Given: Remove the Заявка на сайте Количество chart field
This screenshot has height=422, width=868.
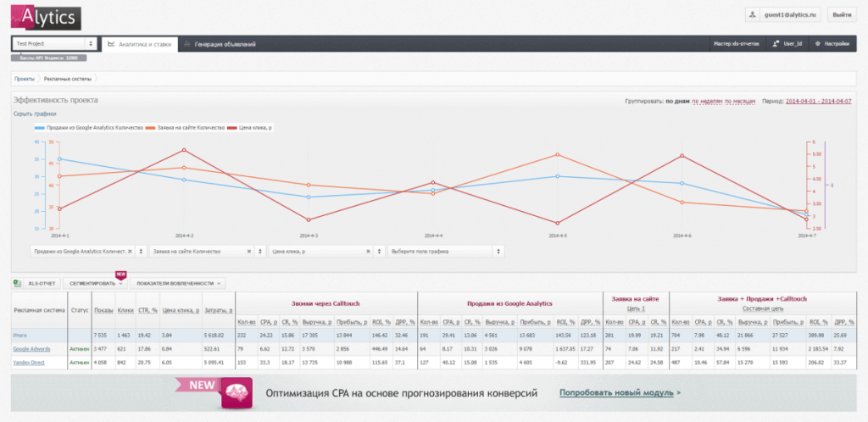Looking at the screenshot, I should click(x=248, y=251).
